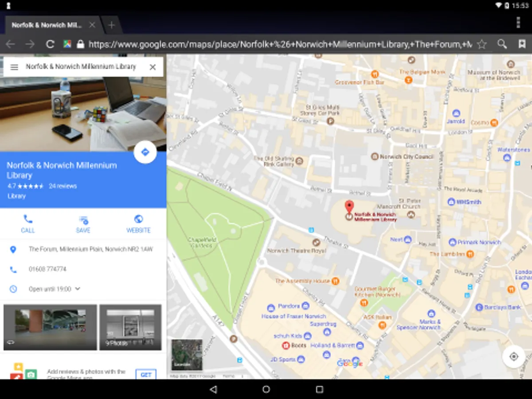The image size is (532, 399).
Task: Select Grosvenor Fish Bar marker
Action: [x=374, y=74]
